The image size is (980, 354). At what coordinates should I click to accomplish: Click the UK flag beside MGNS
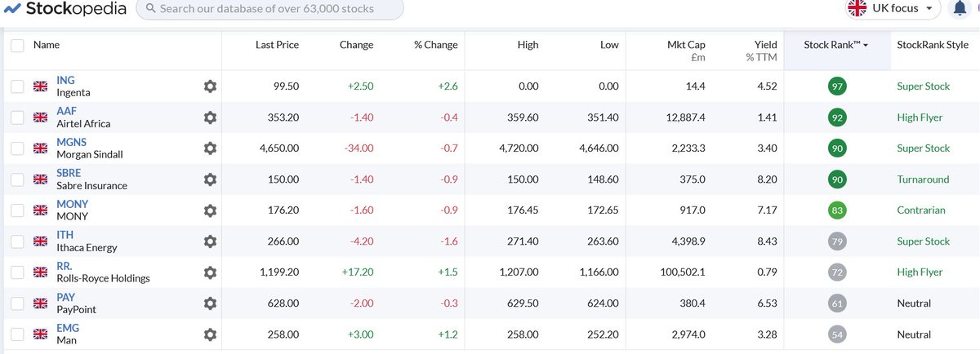40,148
